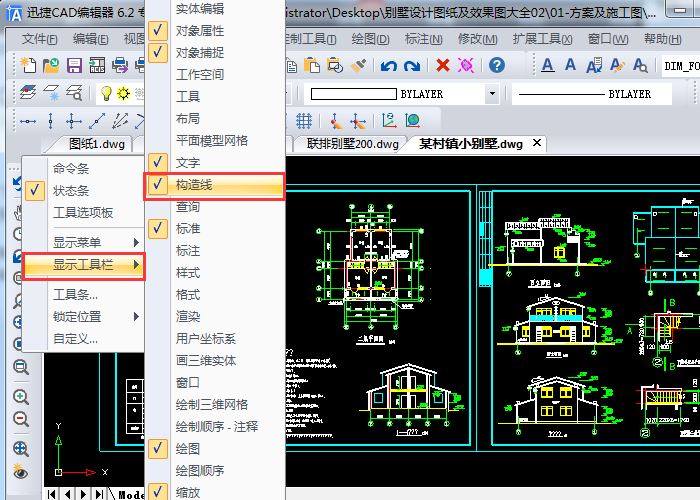Screen dimensions: 700x500
Task: Select the angled construction line tool
Action: [97, 121]
